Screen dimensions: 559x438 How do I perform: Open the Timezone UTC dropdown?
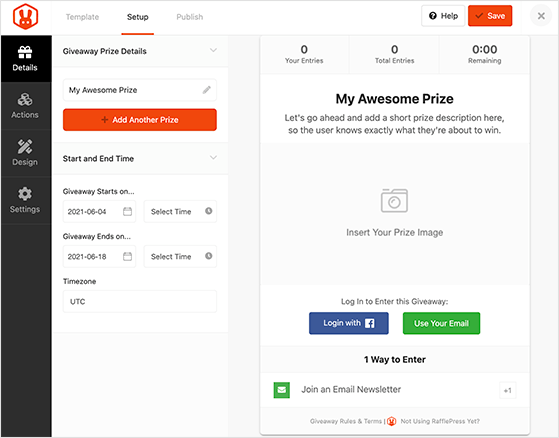click(x=140, y=302)
